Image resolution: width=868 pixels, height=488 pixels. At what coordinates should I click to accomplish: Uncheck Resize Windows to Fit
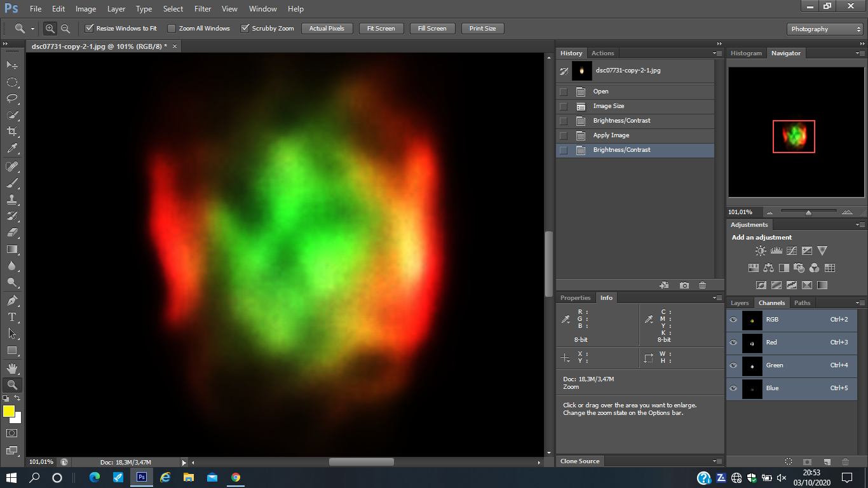(x=90, y=29)
